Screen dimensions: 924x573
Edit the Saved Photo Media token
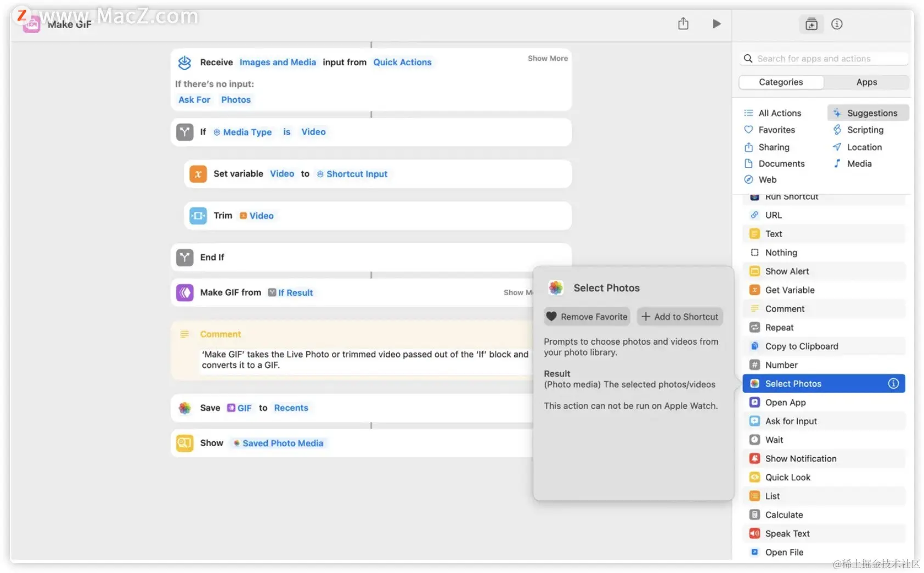278,443
